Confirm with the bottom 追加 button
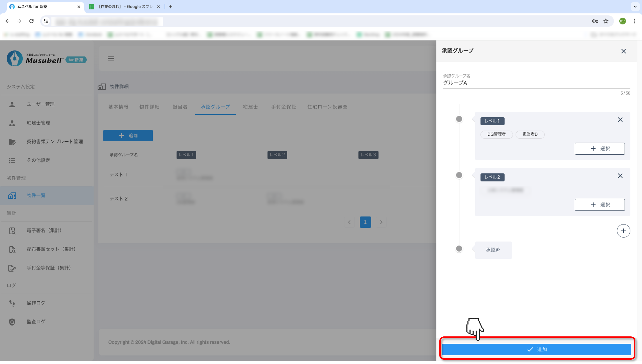The height and width of the screenshot is (364, 642). tap(536, 350)
